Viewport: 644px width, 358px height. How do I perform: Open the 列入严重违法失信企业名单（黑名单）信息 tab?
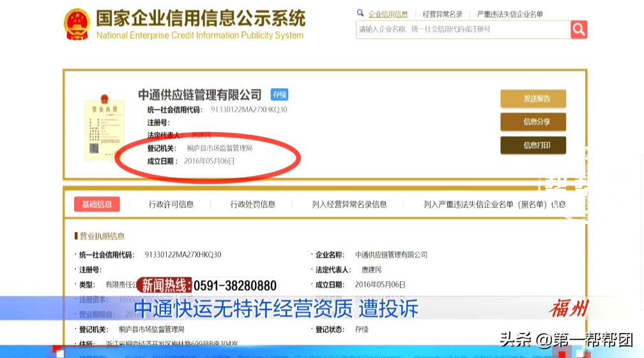coord(494,205)
